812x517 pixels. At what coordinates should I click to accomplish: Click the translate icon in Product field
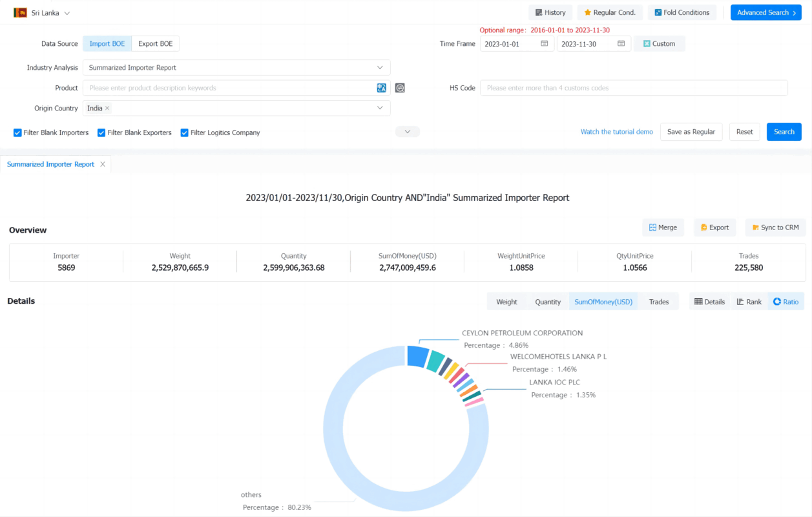(382, 88)
